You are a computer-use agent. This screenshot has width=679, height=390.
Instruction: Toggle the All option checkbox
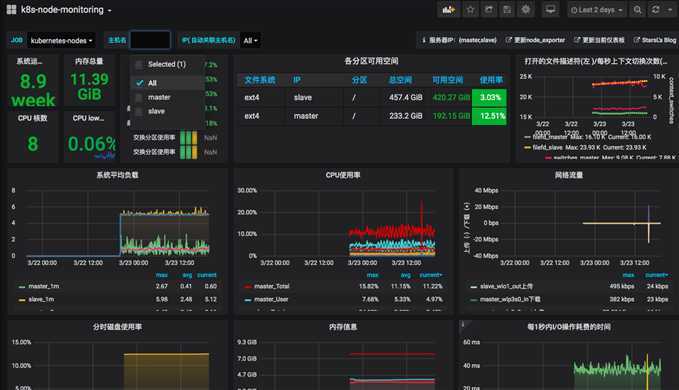pyautogui.click(x=139, y=83)
